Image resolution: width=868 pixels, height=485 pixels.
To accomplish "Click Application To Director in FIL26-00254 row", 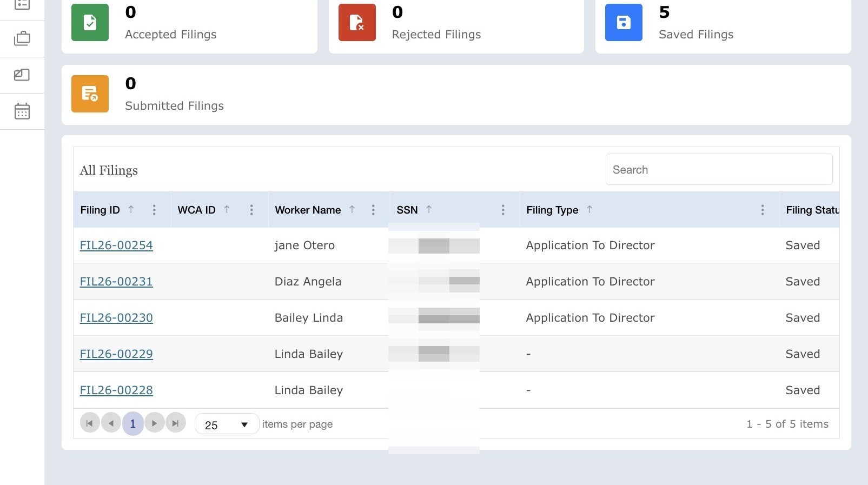I will point(590,245).
